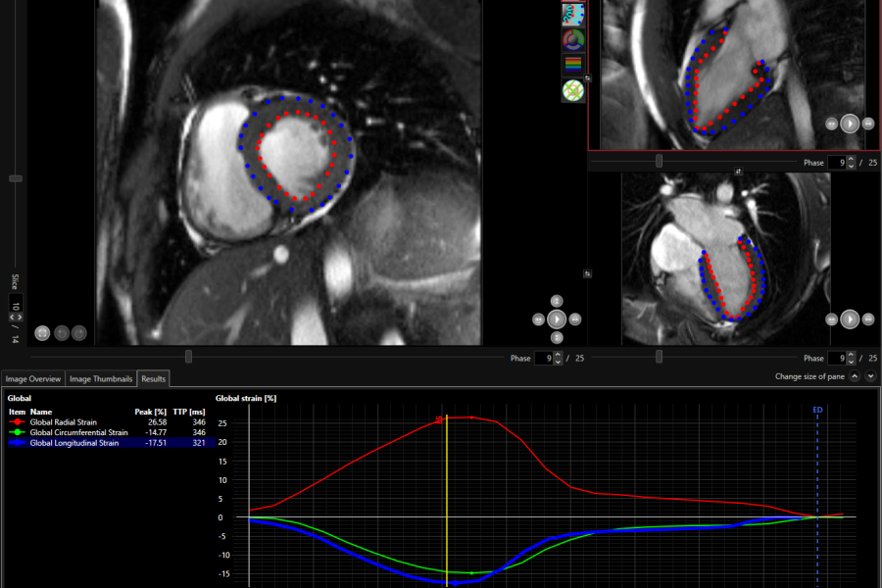Play the bottom-right four-chamber cine
882x588 pixels.
coord(850,318)
